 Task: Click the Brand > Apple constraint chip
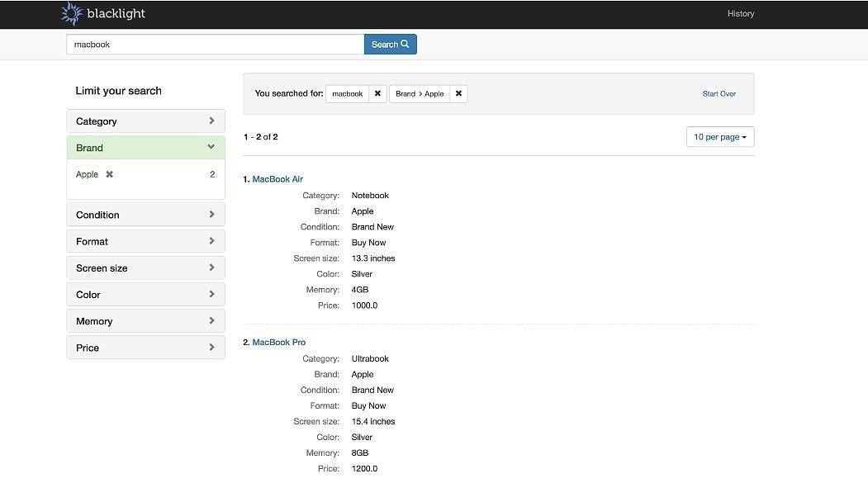[x=420, y=93]
